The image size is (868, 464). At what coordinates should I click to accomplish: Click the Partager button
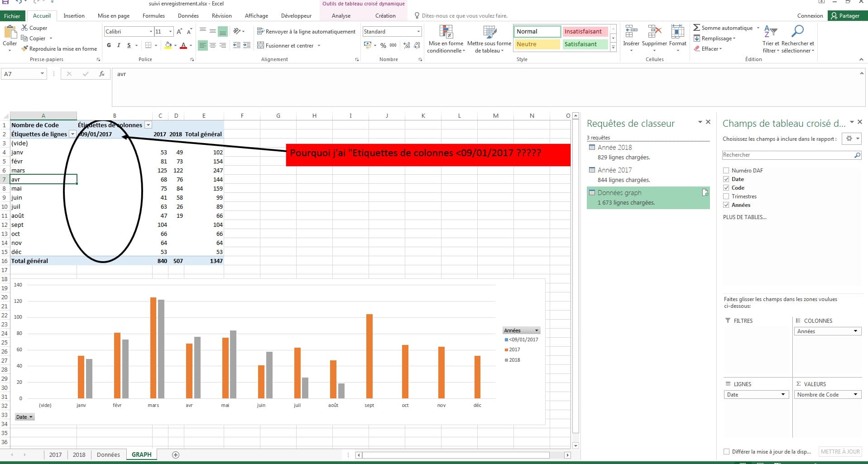pos(848,16)
